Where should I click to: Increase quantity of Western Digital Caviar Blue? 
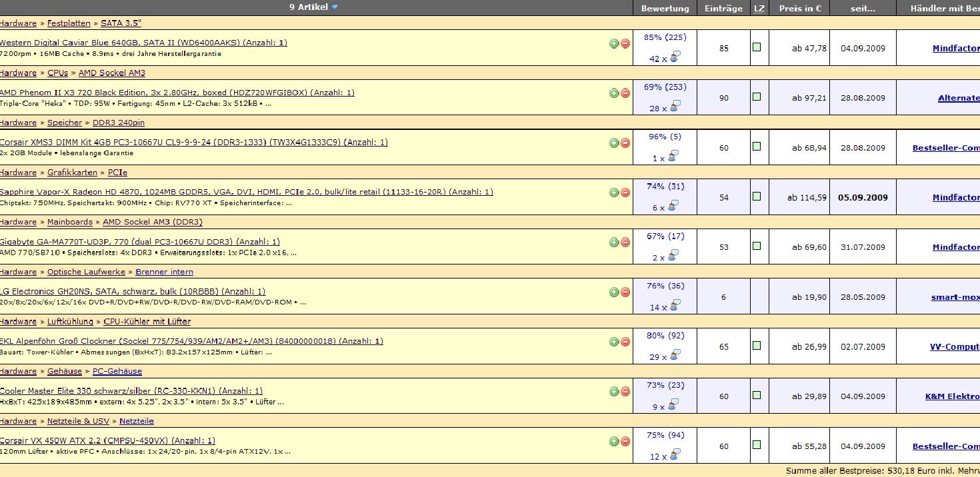(614, 43)
